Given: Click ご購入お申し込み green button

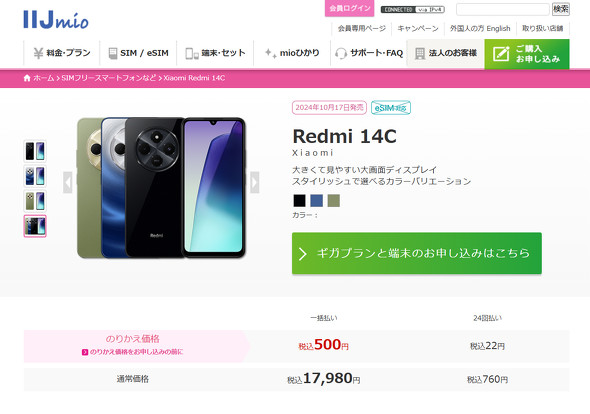Looking at the screenshot, I should [527, 54].
